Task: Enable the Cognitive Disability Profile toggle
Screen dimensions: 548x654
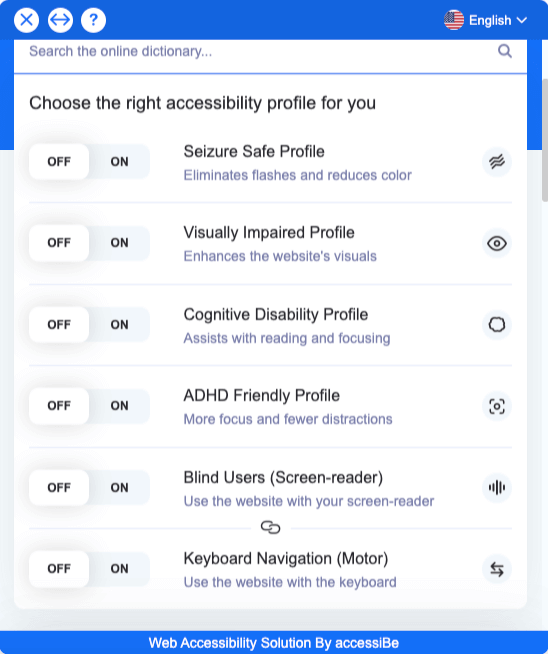Action: pos(119,324)
